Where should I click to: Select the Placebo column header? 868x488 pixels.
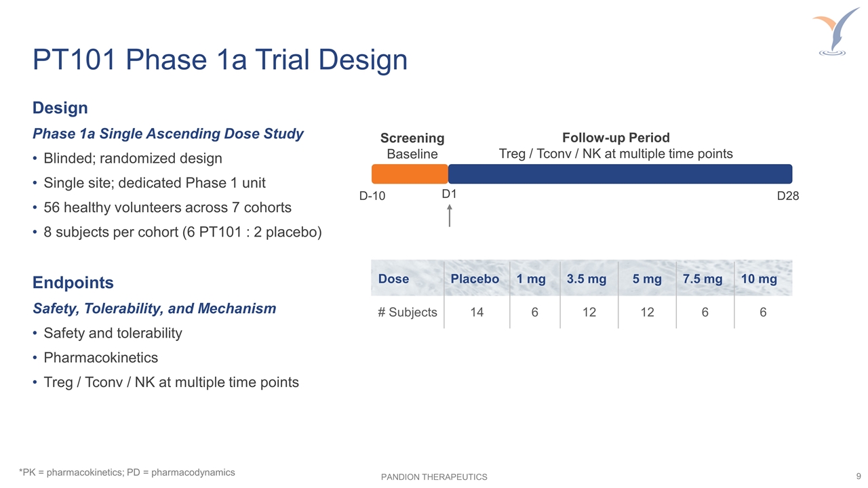pos(475,279)
